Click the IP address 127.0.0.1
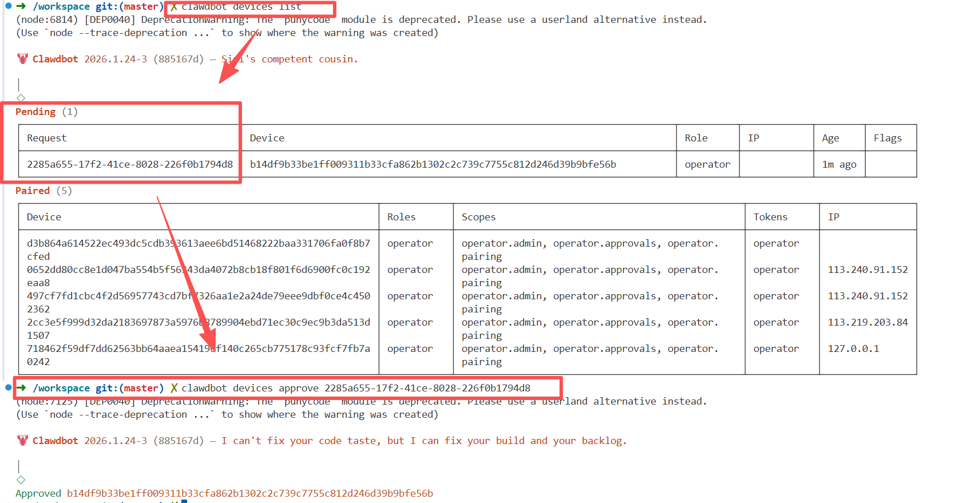The width and height of the screenshot is (980, 503). point(854,348)
